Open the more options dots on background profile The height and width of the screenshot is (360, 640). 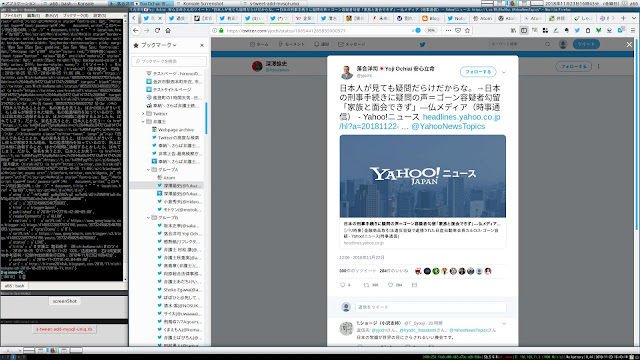(599, 66)
